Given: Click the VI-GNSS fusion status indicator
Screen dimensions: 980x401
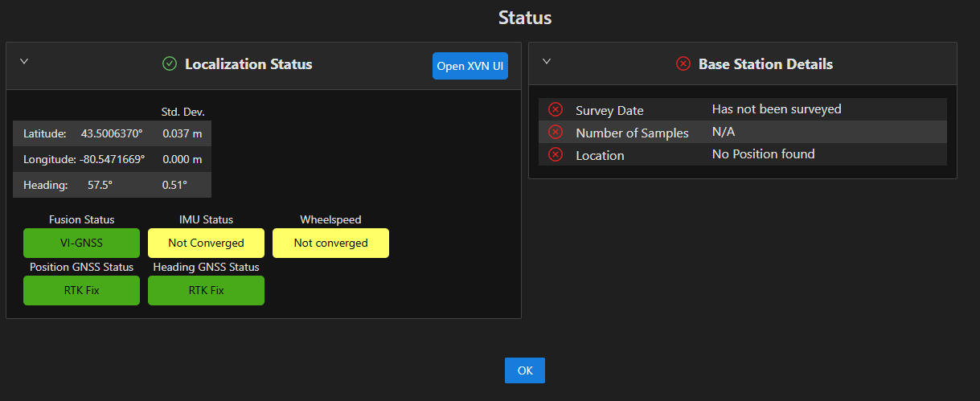Looking at the screenshot, I should [81, 243].
